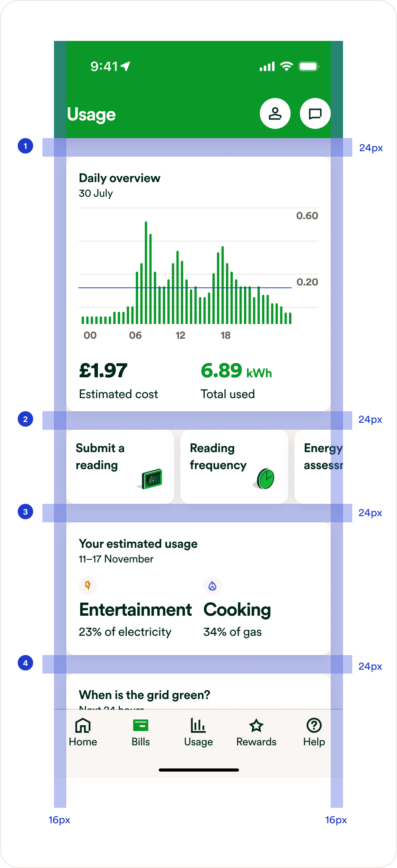Open the Your estimated usage heading

pyautogui.click(x=138, y=544)
